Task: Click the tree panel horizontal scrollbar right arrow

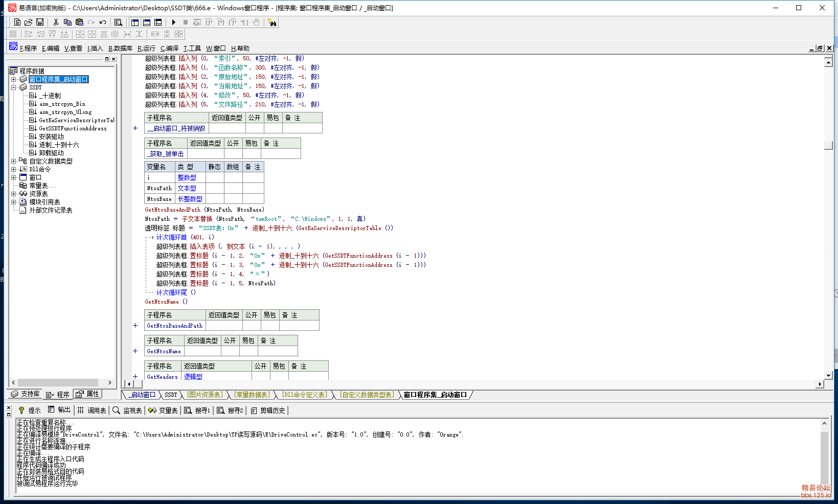Action: (x=109, y=382)
